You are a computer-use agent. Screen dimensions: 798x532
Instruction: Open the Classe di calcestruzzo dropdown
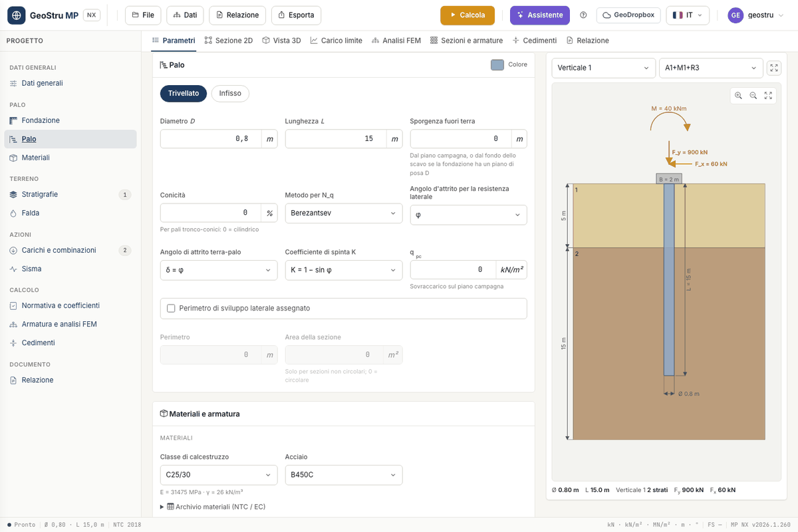click(219, 475)
